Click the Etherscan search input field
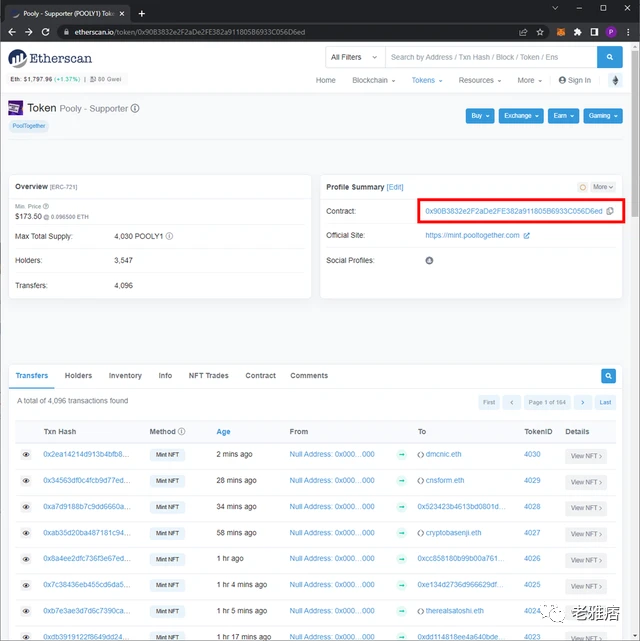This screenshot has width=640, height=641. (x=491, y=57)
